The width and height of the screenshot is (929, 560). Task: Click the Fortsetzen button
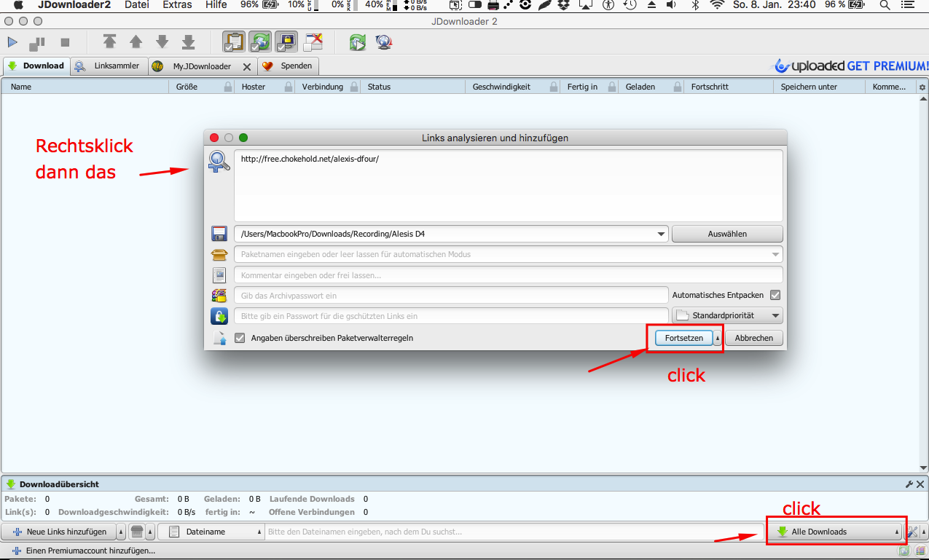683,338
